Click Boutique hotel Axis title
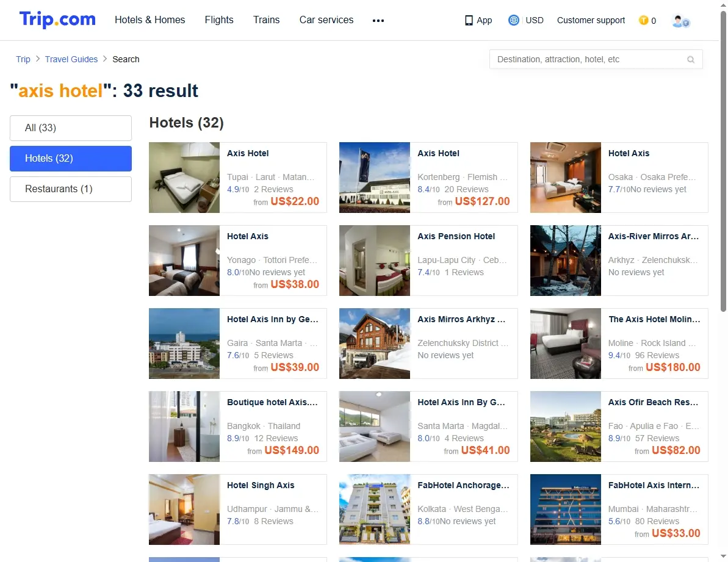 (x=273, y=402)
